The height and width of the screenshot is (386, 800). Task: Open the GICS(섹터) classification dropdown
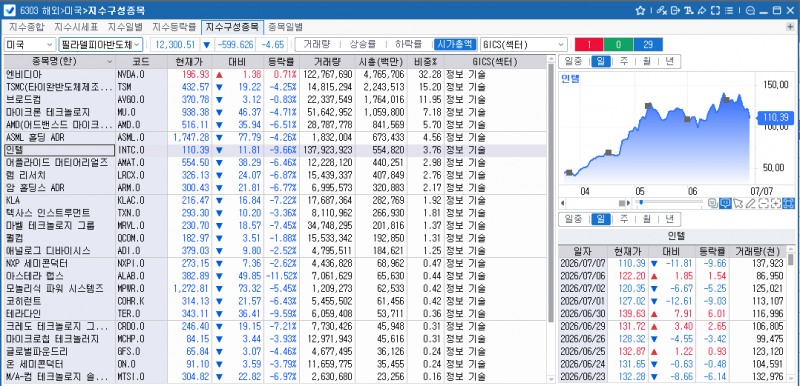(x=523, y=44)
